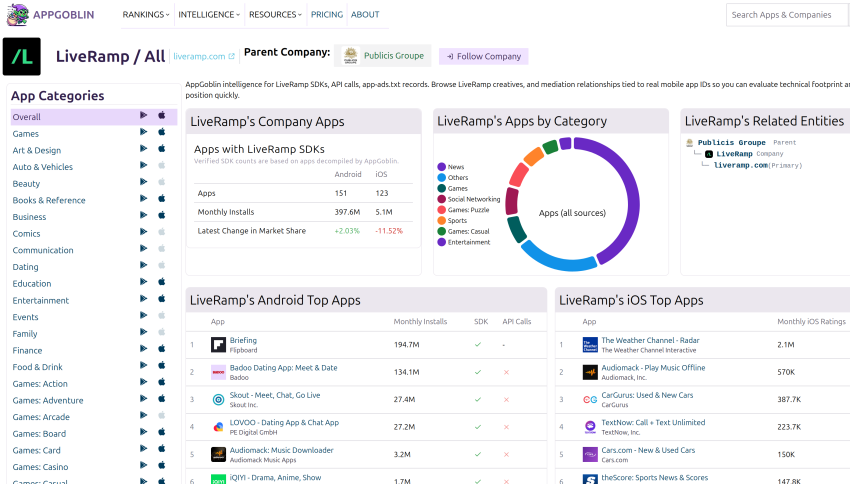Viewport: 850px width, 484px height.
Task: Open Google Play icon for Business
Action: 144,215
